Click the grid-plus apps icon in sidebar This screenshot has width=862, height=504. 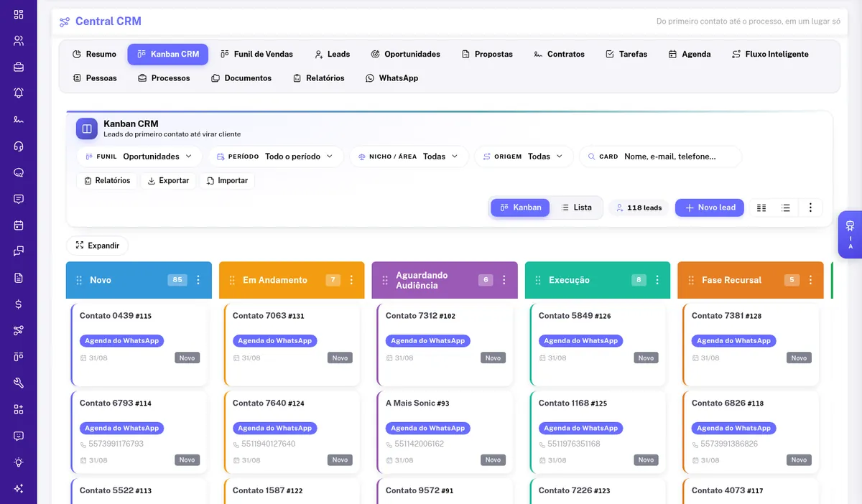coord(19,409)
